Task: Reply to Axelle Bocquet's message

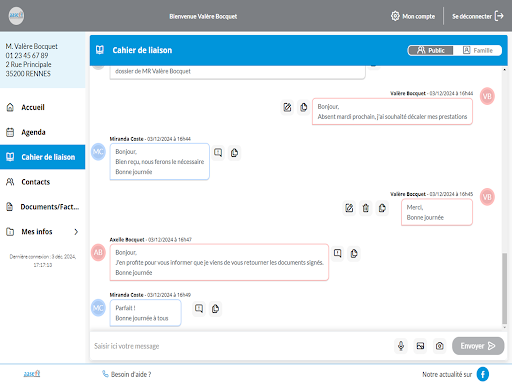Action: point(338,253)
